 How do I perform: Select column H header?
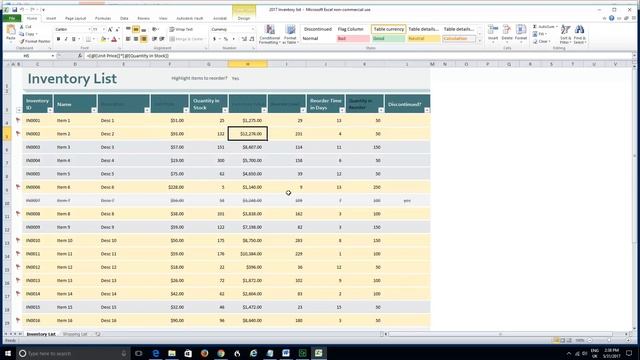pos(248,64)
